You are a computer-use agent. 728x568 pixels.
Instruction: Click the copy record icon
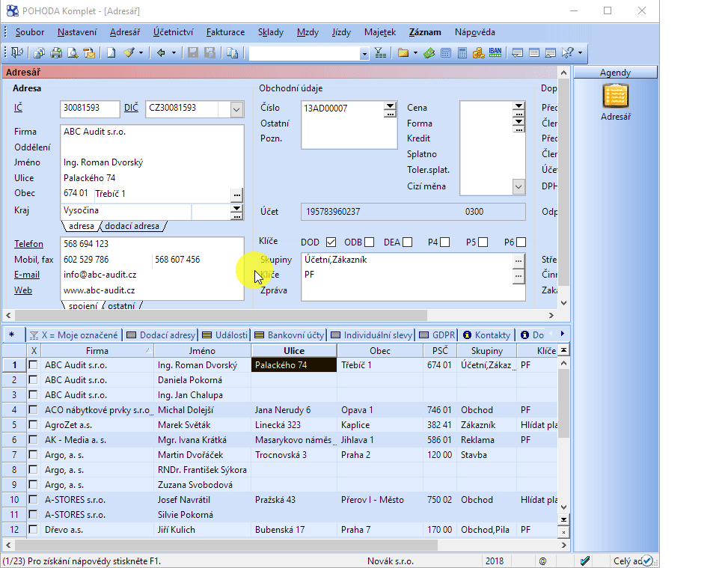pyautogui.click(x=232, y=53)
